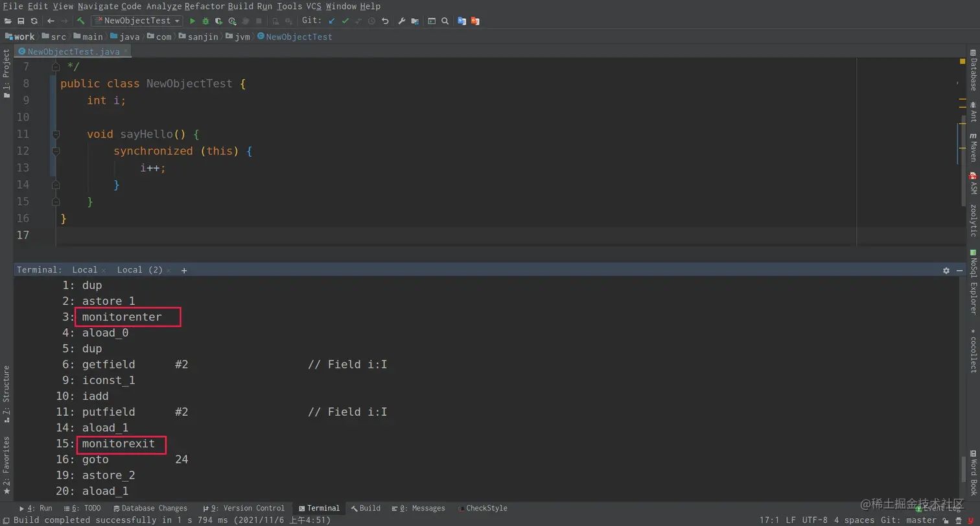Open the Messages tool window tab
The width and height of the screenshot is (980, 526).
click(418, 508)
